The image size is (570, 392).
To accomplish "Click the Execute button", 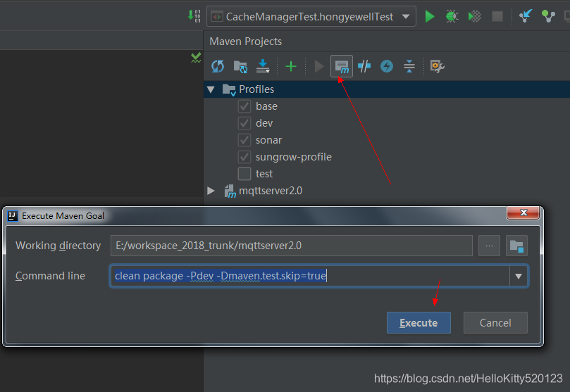I will [x=419, y=322].
